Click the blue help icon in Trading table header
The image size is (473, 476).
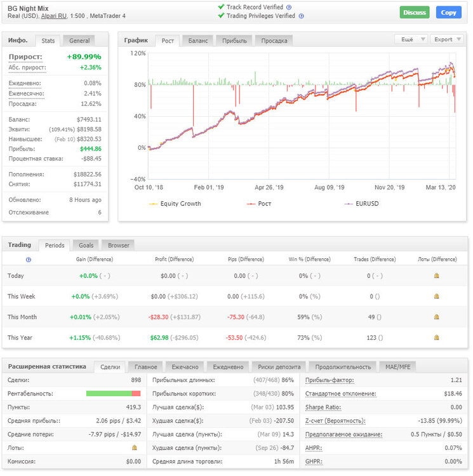pyautogui.click(x=29, y=260)
